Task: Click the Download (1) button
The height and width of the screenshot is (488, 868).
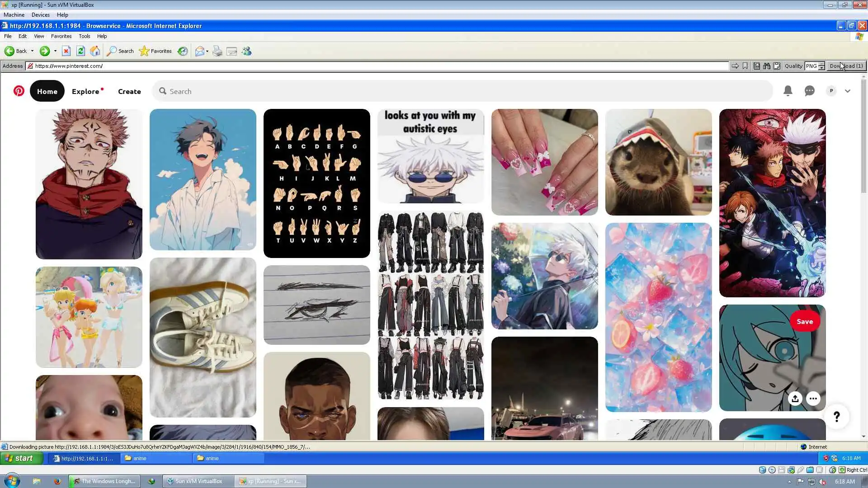Action: coord(846,66)
